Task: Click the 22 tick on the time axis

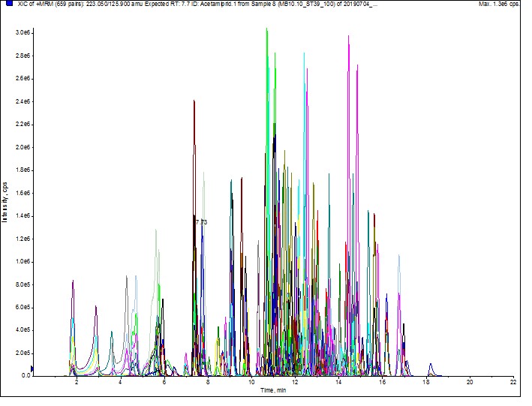Action: pyautogui.click(x=513, y=382)
